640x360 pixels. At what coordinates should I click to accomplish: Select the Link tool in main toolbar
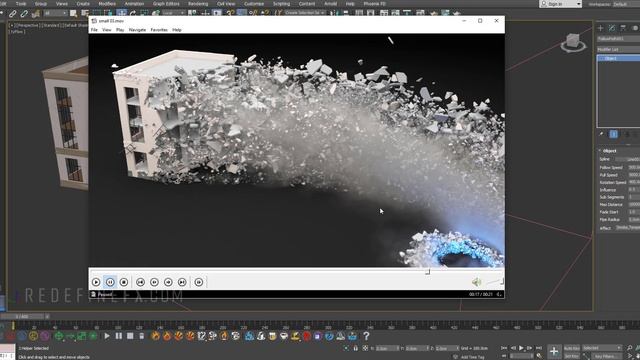[13, 13]
